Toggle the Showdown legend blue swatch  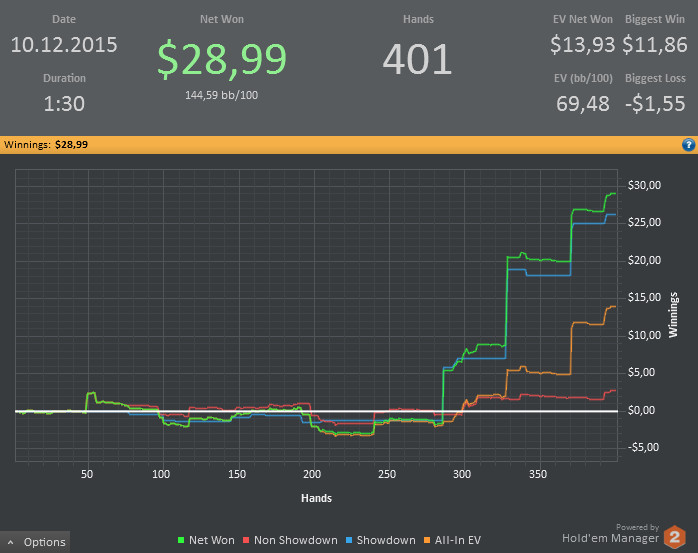(x=349, y=540)
